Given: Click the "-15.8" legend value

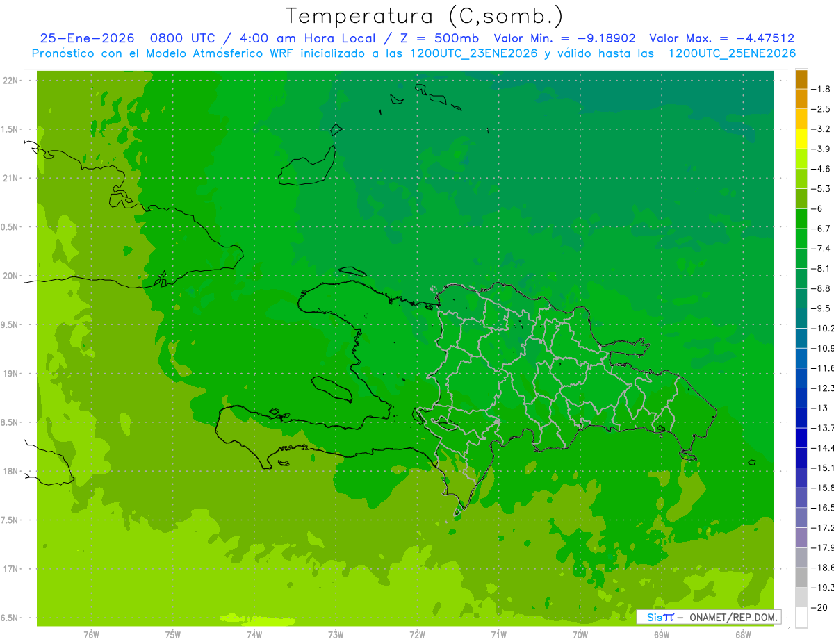Looking at the screenshot, I should (822, 488).
